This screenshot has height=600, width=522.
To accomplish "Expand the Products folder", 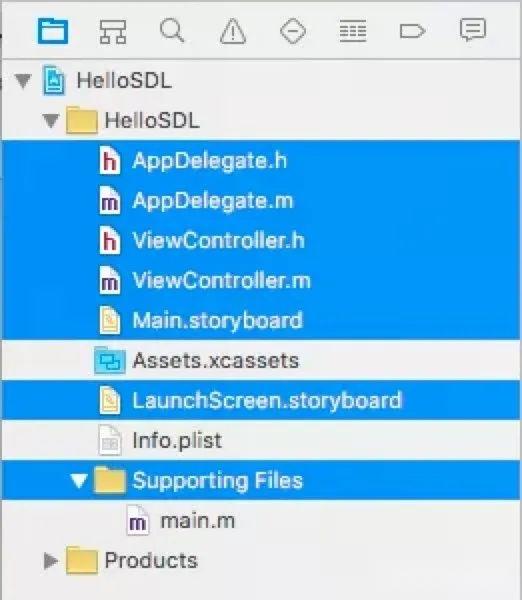I will (51, 561).
